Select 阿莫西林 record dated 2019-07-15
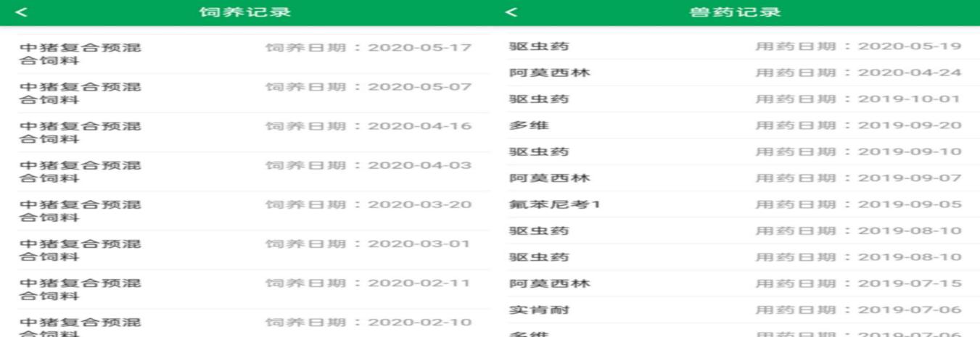 [735, 283]
